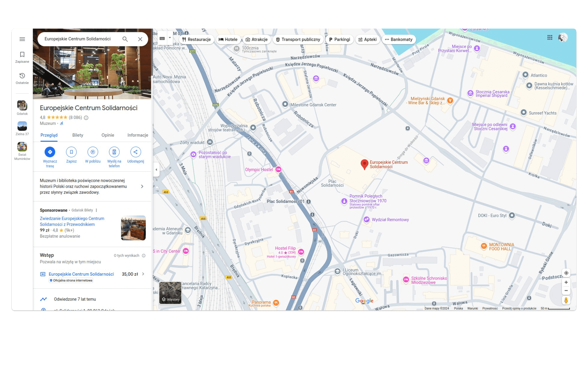Zoom out on the map

[566, 291]
